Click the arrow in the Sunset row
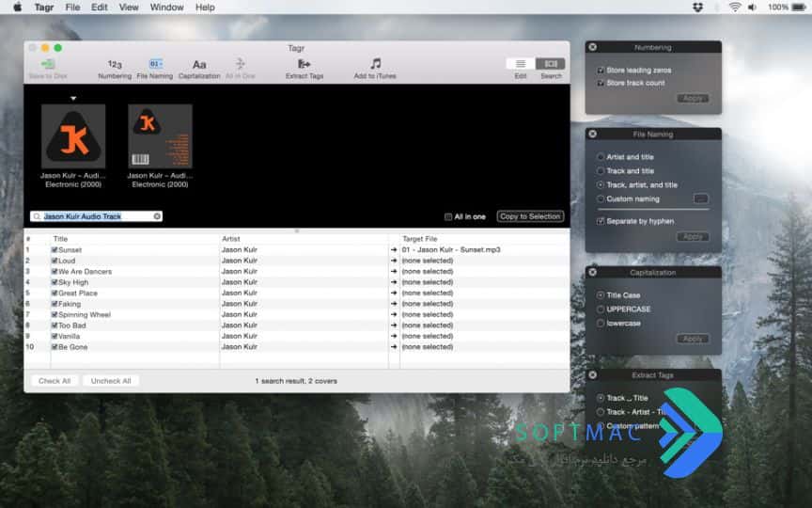812x508 pixels. pos(394,250)
